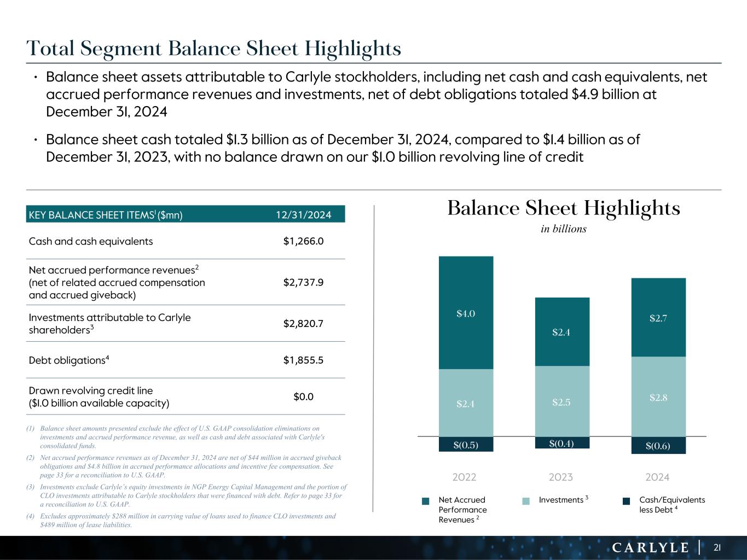The height and width of the screenshot is (560, 747).
Task: Click the page number 21
Action: [717, 547]
